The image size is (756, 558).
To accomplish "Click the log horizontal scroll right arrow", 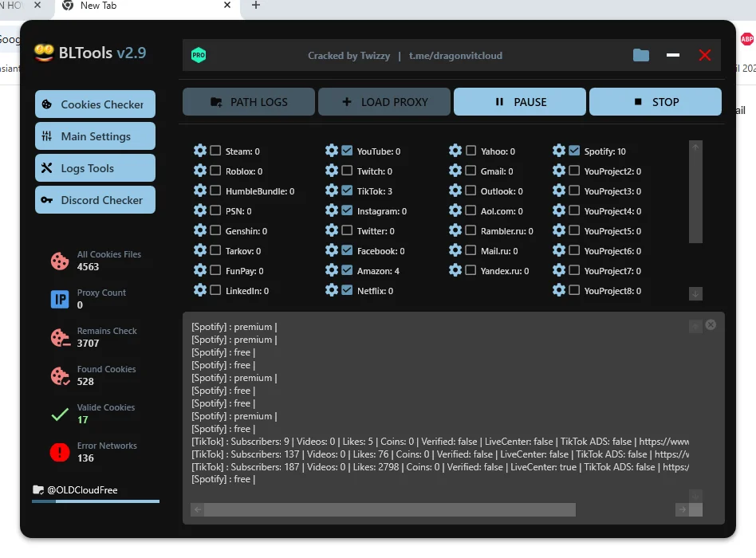I will (x=682, y=509).
